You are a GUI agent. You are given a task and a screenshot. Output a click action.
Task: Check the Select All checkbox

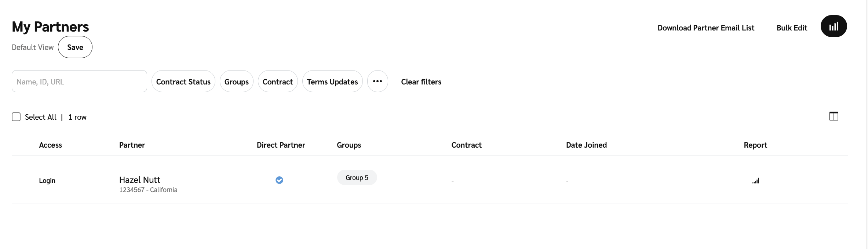16,117
